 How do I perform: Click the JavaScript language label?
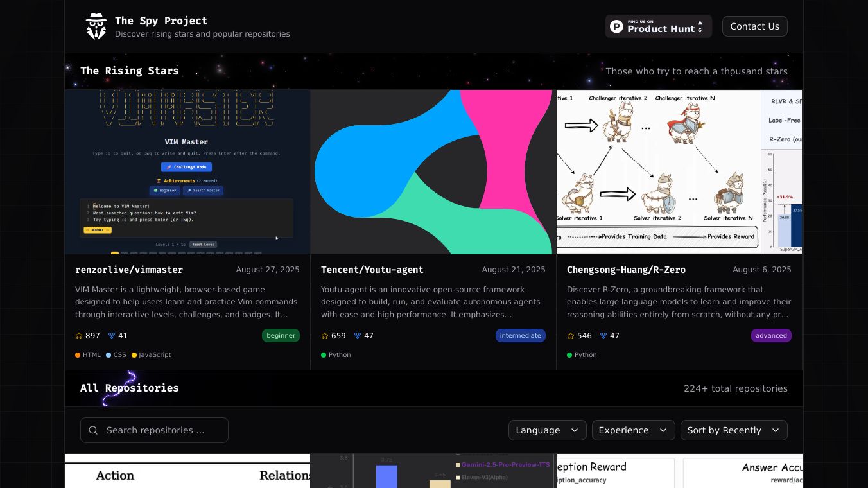tap(155, 355)
